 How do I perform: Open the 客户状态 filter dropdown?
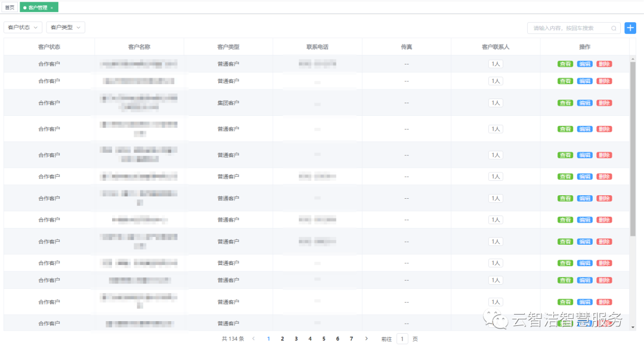point(23,27)
